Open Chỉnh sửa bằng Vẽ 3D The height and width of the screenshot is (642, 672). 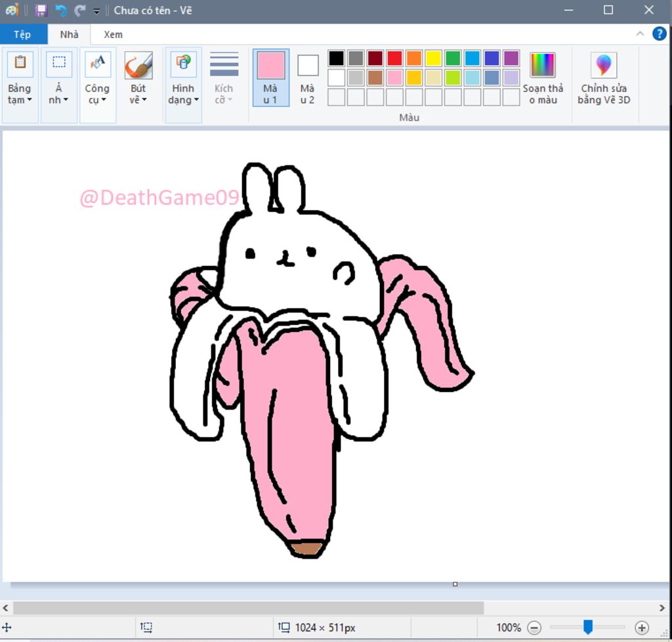604,78
